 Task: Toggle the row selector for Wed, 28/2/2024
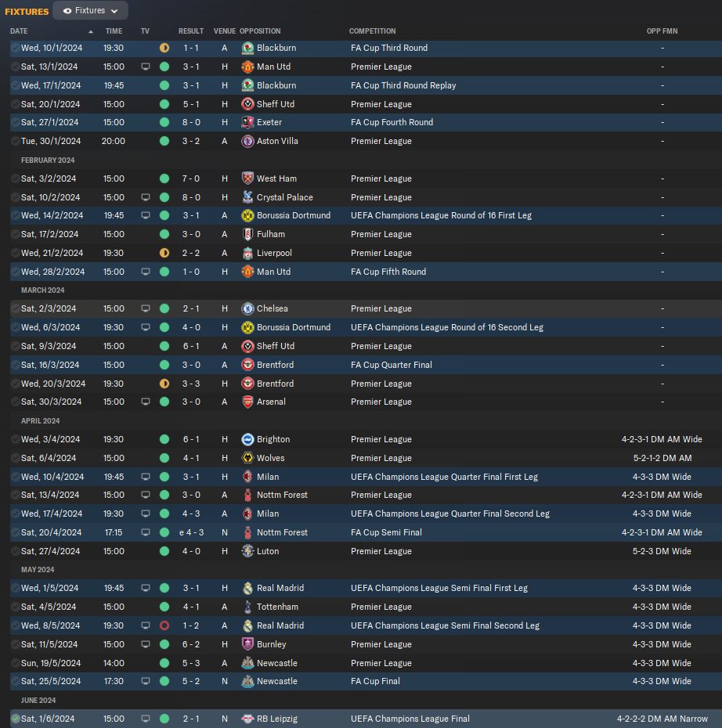[16, 272]
